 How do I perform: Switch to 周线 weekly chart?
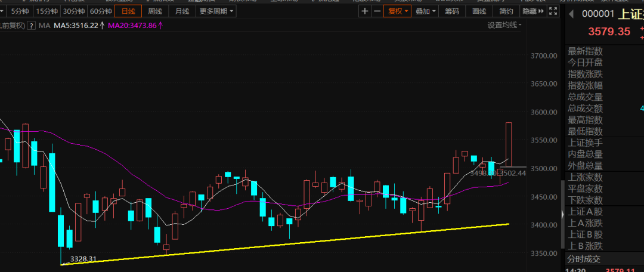(155, 11)
